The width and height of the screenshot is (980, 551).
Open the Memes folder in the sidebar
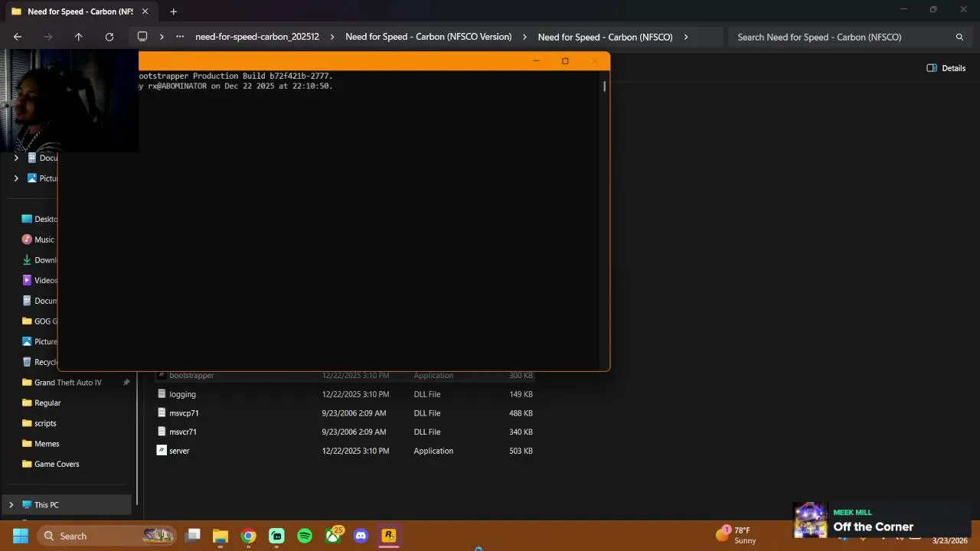[41, 444]
